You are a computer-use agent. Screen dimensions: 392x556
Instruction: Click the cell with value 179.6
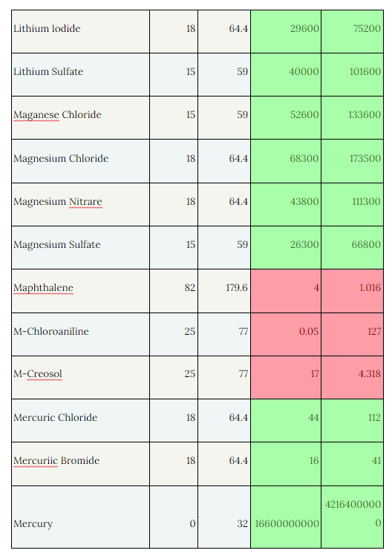[224, 291]
